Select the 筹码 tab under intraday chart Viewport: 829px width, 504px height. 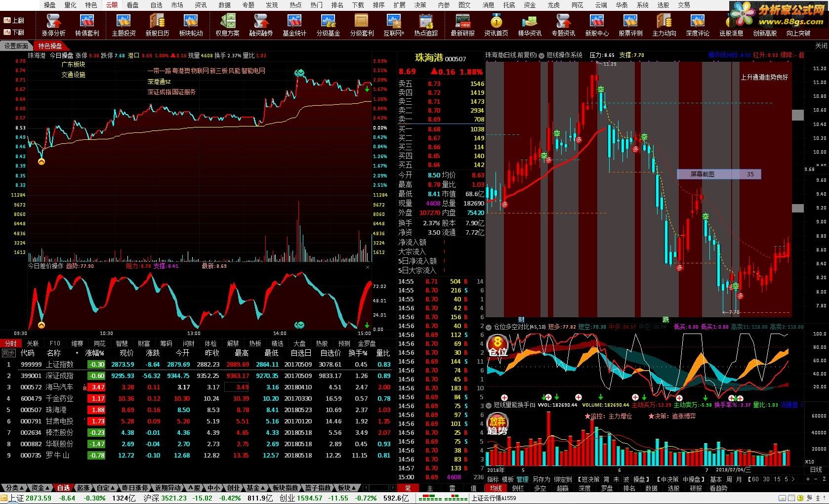tap(166, 343)
